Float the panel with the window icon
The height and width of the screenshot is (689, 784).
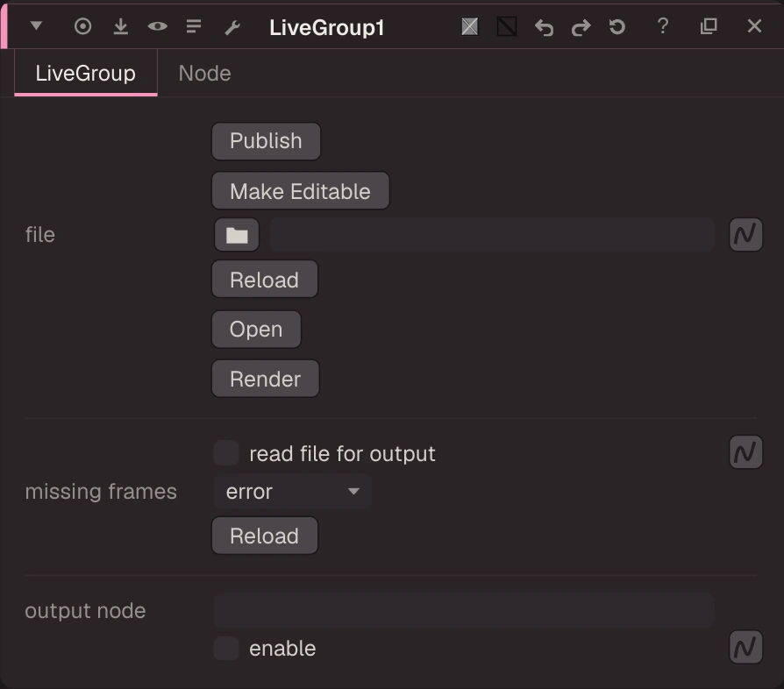tap(709, 26)
